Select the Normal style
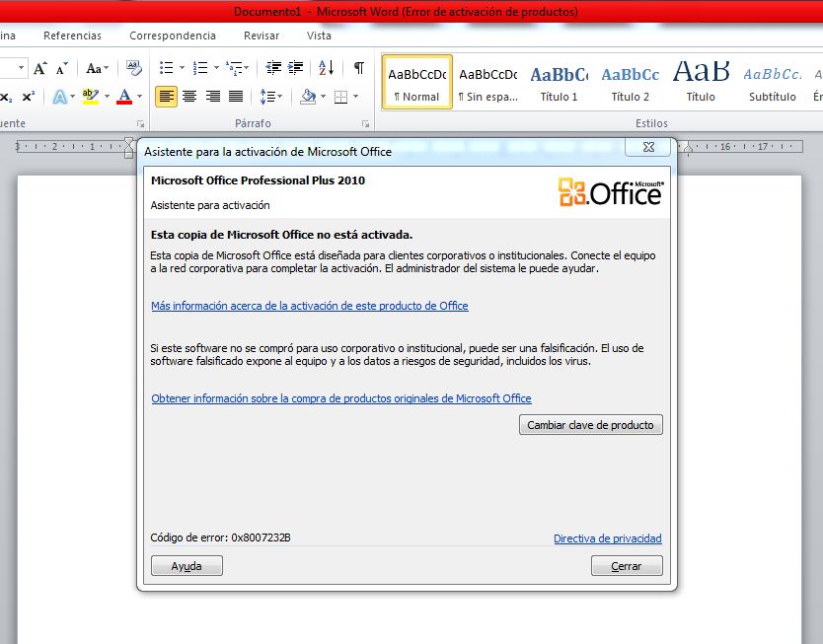Screen dimensions: 823x644 pyautogui.click(x=417, y=82)
